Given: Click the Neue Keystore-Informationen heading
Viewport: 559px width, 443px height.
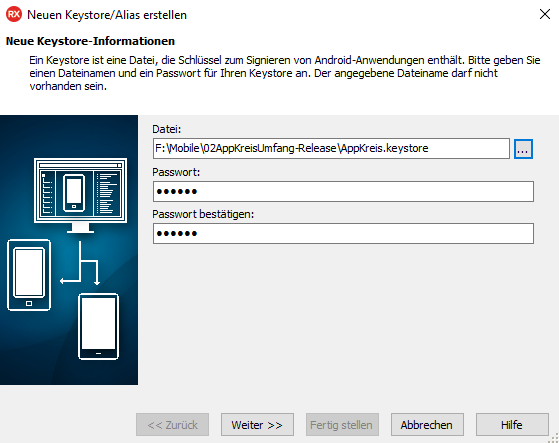Looking at the screenshot, I should [x=90, y=41].
